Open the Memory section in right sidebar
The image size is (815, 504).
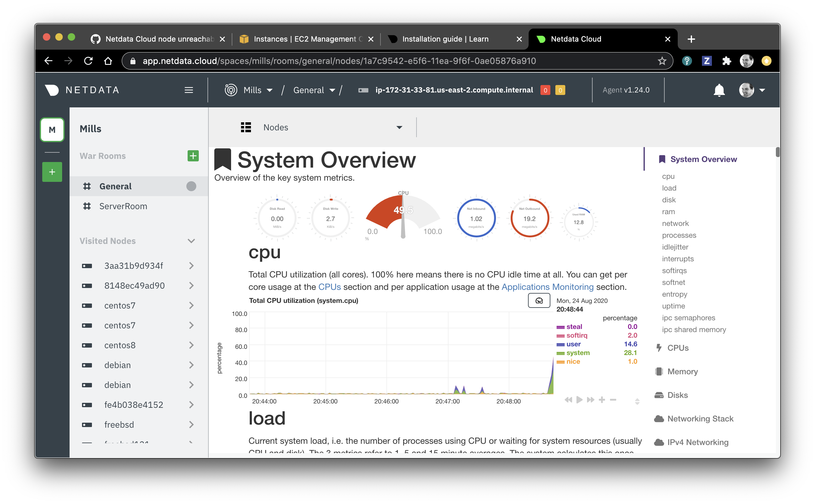tap(682, 371)
